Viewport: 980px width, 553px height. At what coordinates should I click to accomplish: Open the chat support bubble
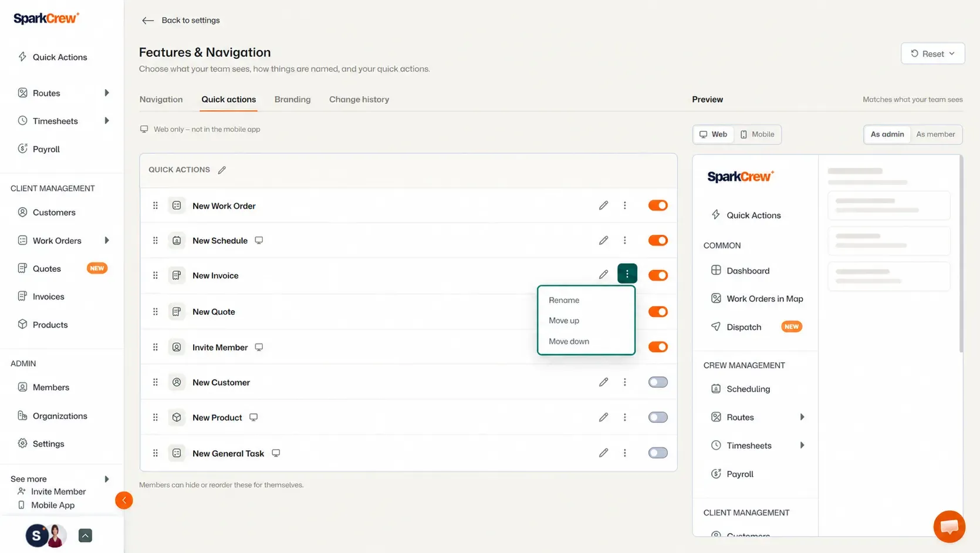[x=949, y=527]
